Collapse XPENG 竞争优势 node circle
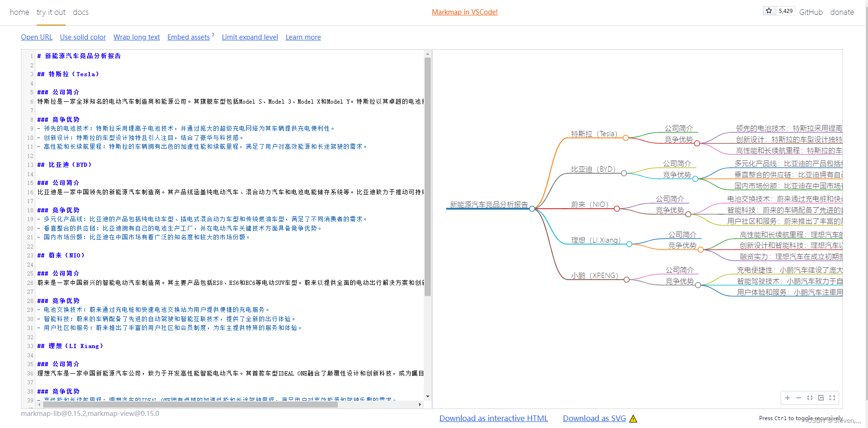The width and height of the screenshot is (868, 428). pos(698,285)
